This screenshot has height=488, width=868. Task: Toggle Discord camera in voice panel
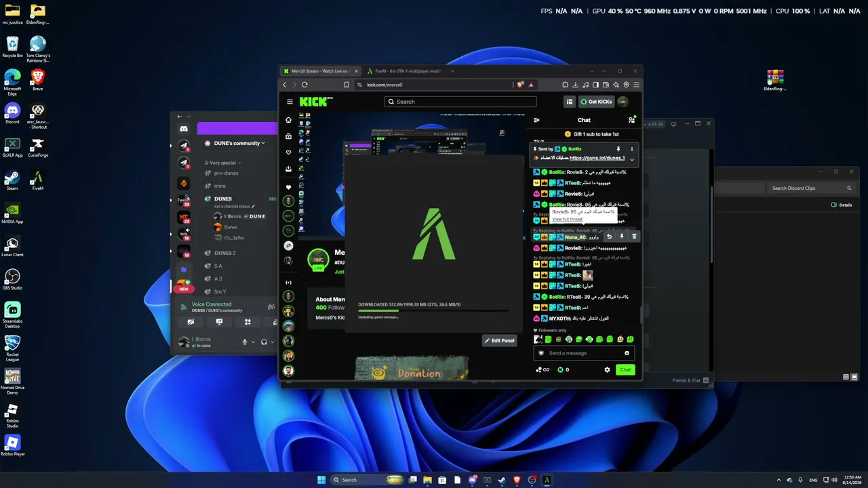[x=191, y=322]
